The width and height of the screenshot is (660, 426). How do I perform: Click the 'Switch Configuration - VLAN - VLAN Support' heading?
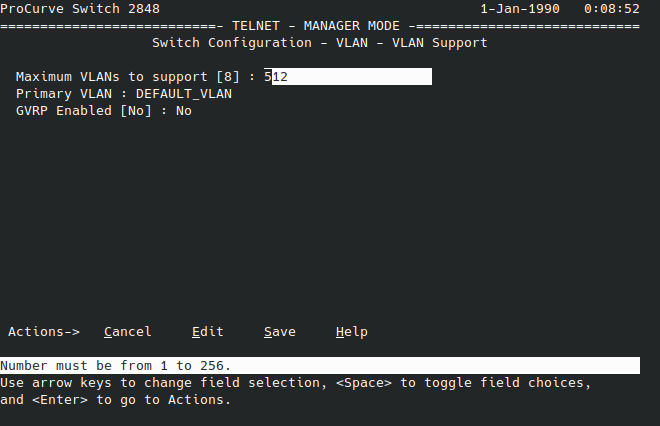[x=320, y=43]
